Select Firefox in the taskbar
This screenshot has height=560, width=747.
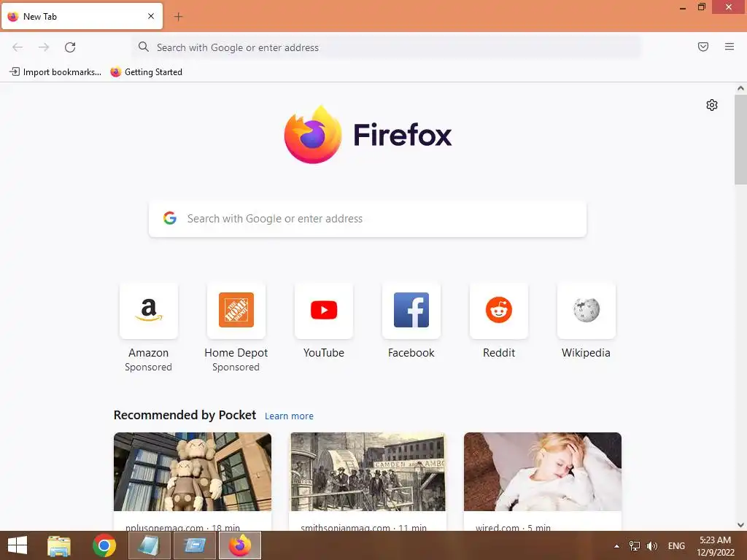click(239, 545)
